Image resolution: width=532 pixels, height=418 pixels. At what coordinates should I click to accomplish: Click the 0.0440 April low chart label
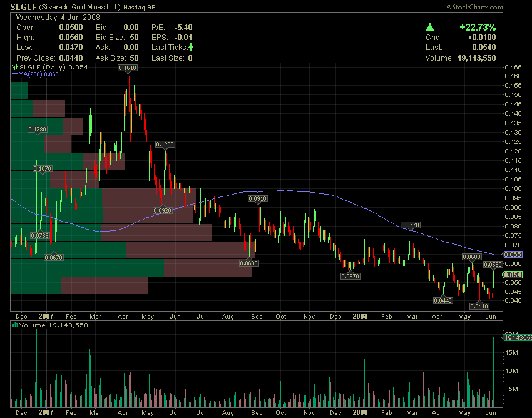[x=443, y=300]
